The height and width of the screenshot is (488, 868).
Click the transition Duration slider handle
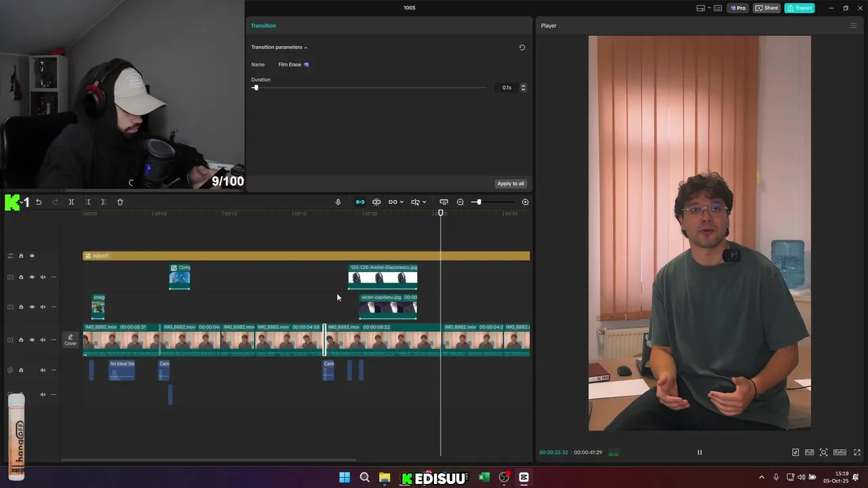click(x=256, y=87)
